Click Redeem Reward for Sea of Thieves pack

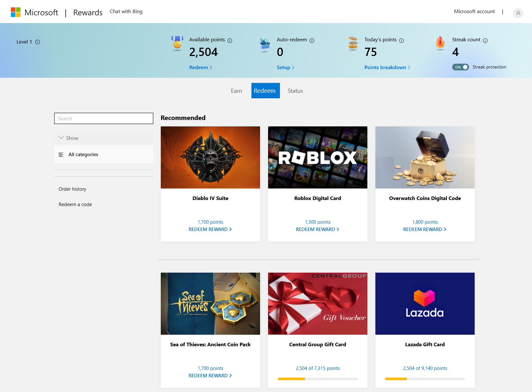(x=210, y=376)
